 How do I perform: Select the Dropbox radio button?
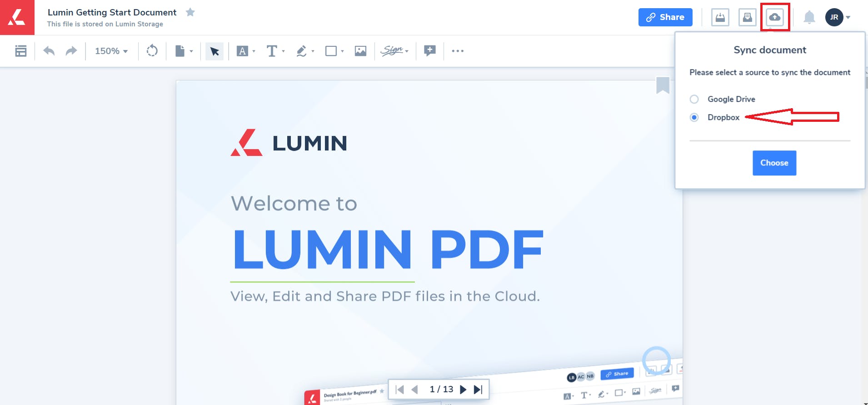[x=694, y=117]
